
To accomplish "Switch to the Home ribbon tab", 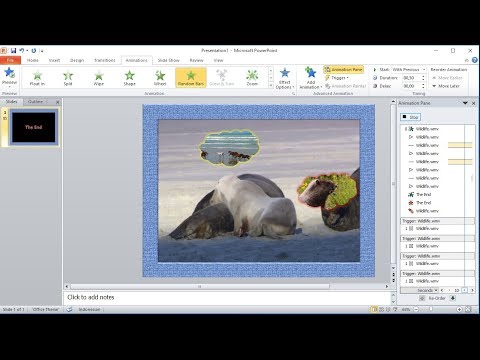I will (32, 60).
